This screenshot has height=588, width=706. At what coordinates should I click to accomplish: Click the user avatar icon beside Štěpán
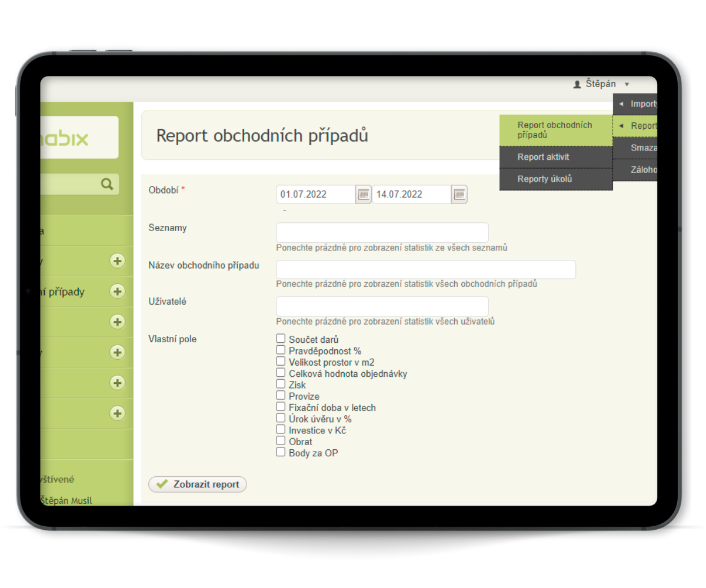tap(577, 85)
